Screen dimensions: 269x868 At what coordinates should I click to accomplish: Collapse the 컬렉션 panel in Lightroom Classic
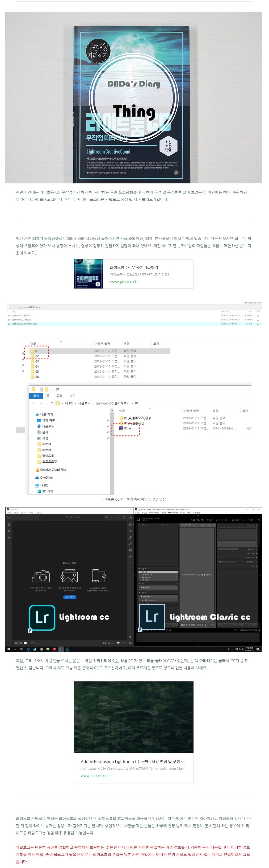point(140,593)
